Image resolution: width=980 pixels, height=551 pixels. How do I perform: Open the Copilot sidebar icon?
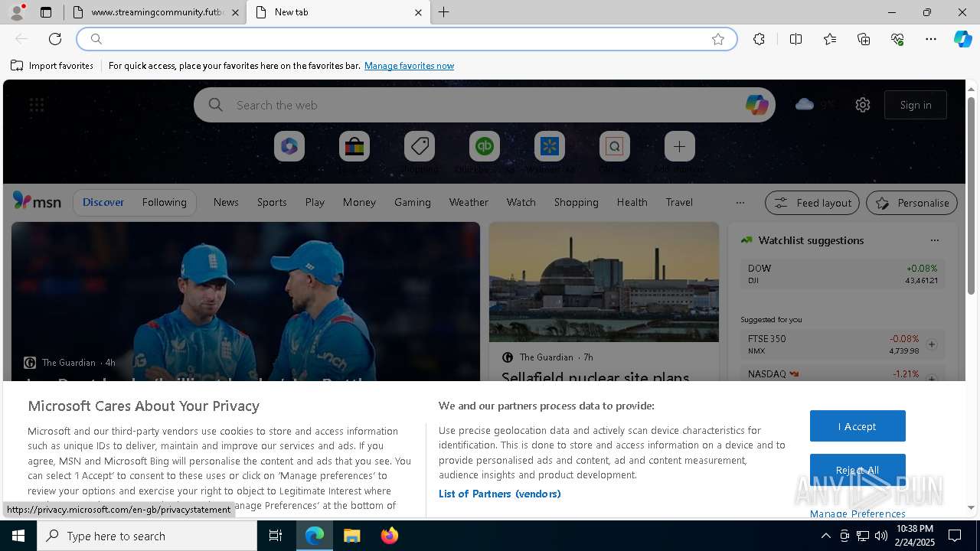tap(962, 39)
